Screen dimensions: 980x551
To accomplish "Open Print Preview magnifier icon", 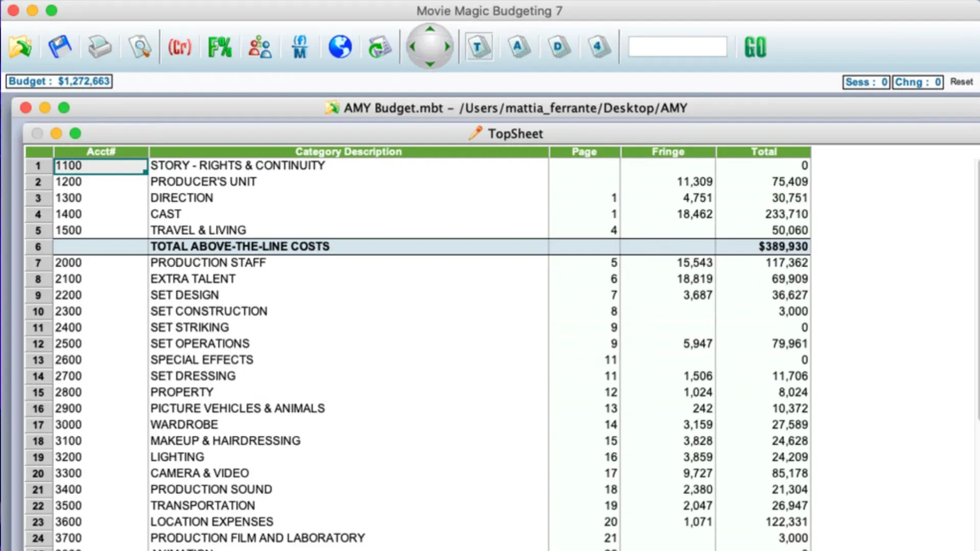I will tap(139, 47).
